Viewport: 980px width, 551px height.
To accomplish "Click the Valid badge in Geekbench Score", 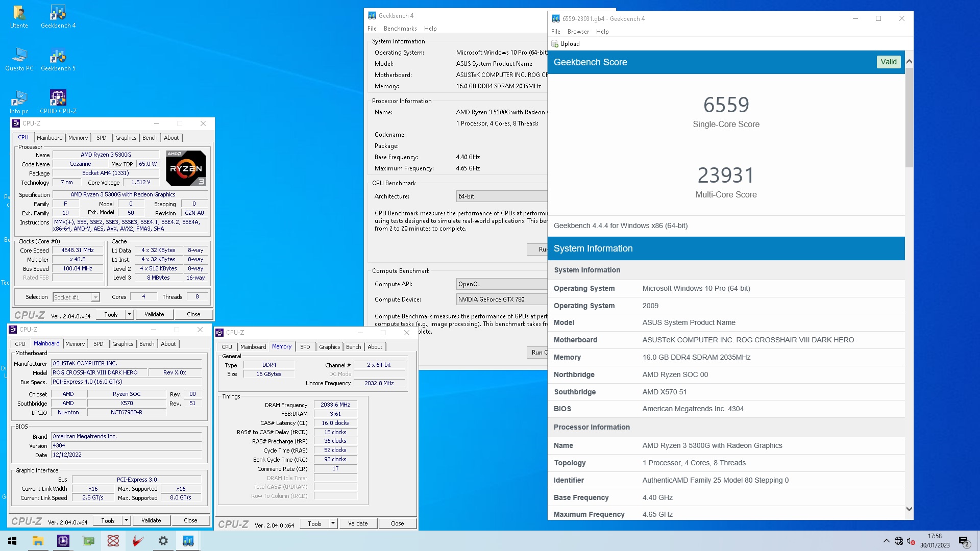I will coord(889,62).
